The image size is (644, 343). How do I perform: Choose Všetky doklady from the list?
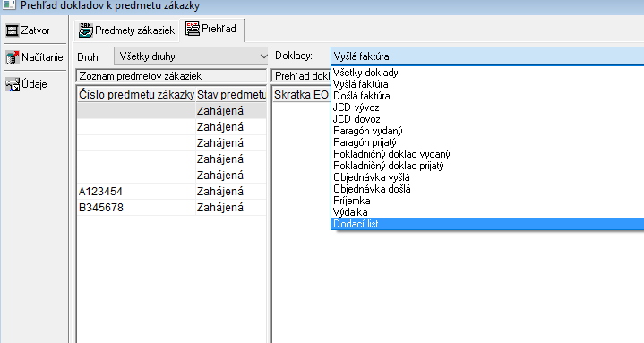[487, 73]
